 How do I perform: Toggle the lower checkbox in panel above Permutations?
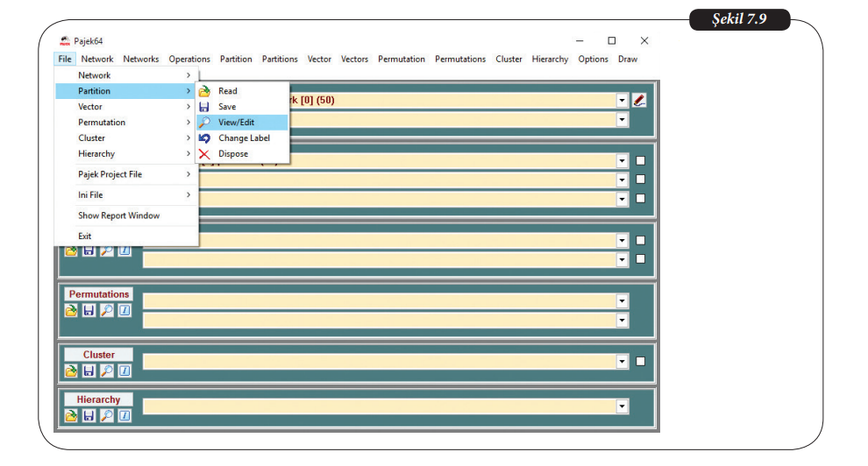pos(640,258)
